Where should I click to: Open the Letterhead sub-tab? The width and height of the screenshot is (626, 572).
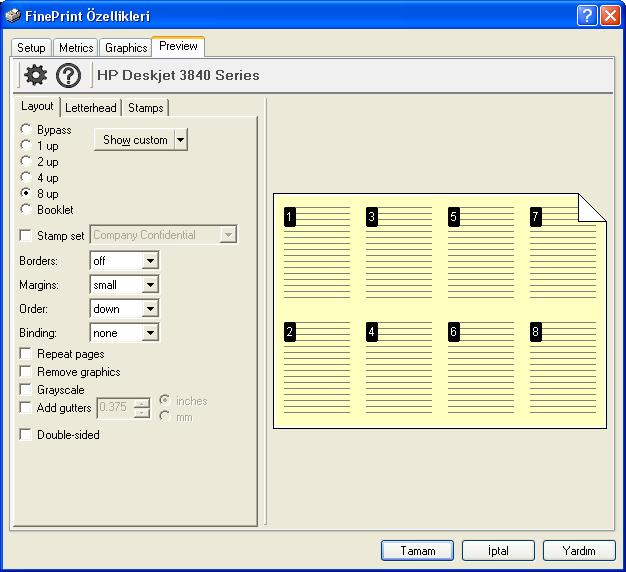(91, 108)
